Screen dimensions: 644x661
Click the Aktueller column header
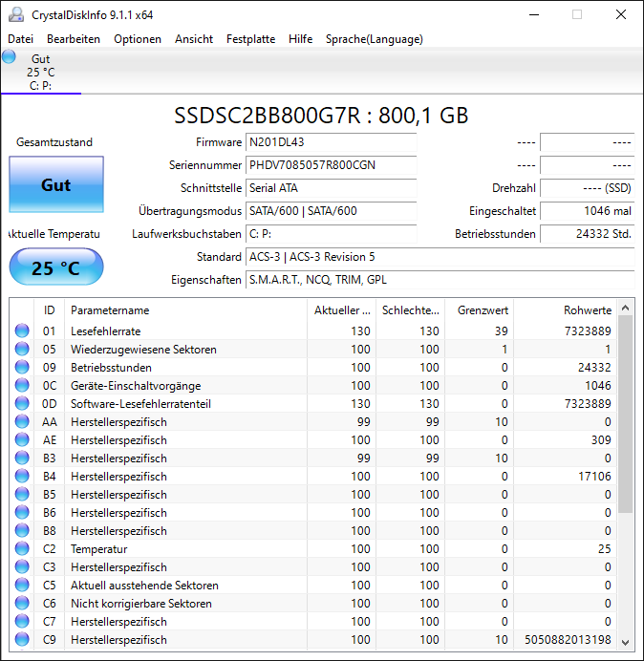(x=342, y=310)
